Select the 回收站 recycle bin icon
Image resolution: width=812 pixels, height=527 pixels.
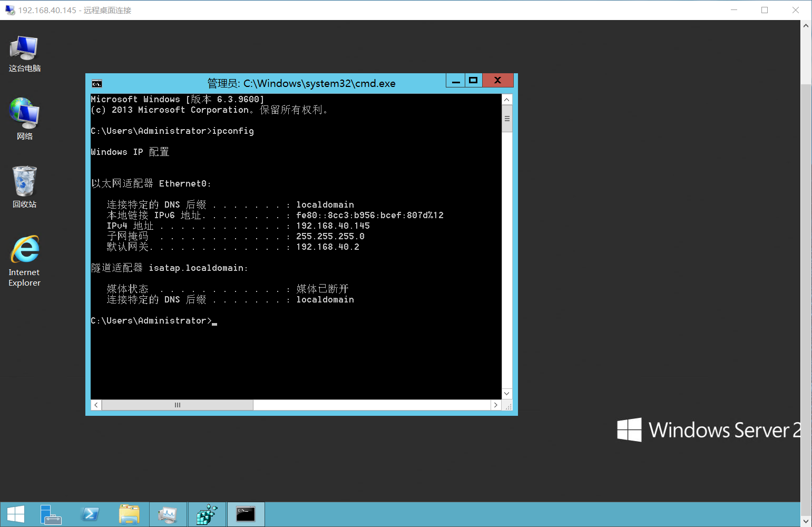point(24,187)
